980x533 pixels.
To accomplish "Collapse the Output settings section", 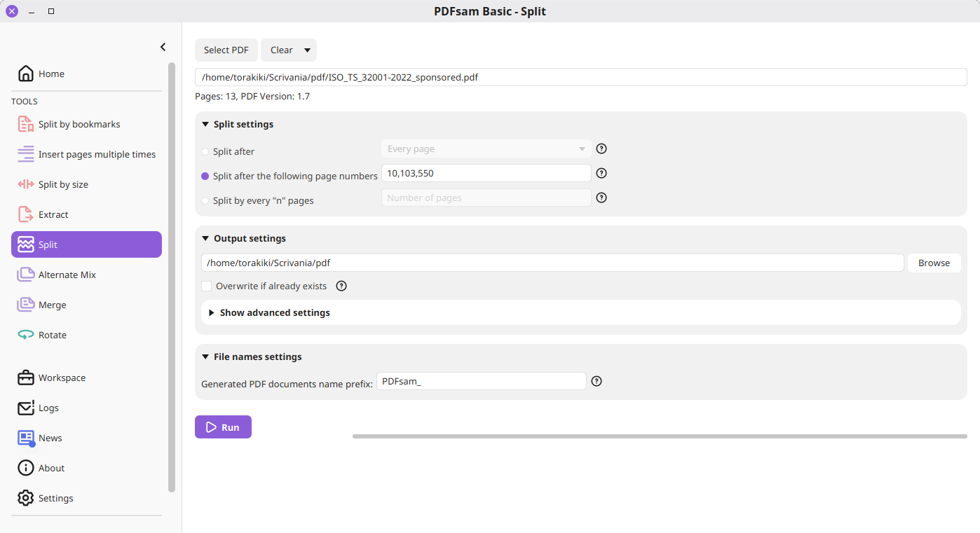I will (x=205, y=238).
